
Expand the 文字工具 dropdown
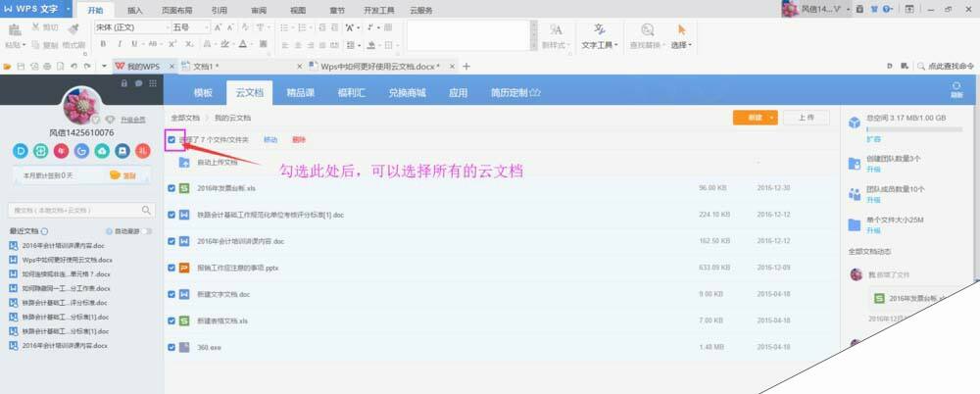[x=616, y=45]
